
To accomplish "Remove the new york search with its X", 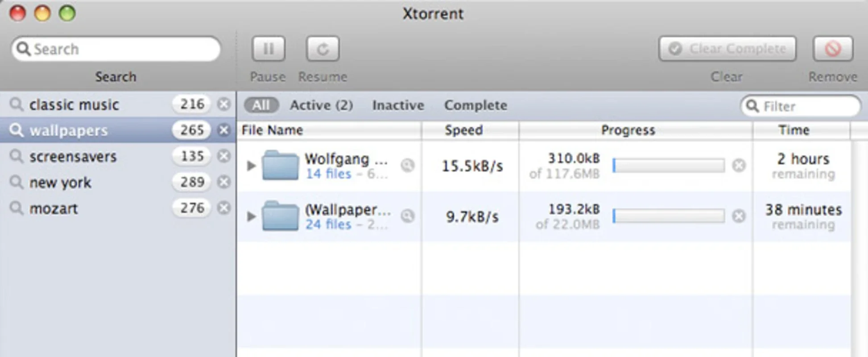I will (x=224, y=182).
